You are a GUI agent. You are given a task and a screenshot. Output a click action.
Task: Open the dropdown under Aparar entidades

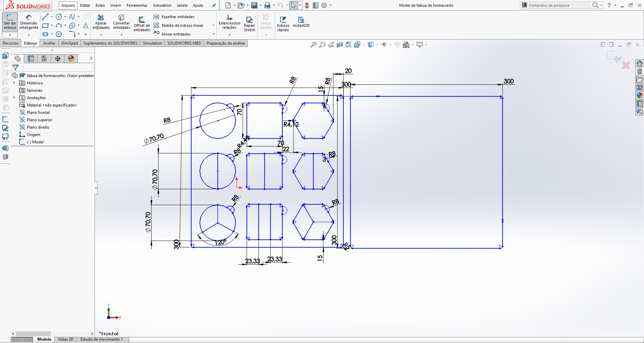click(101, 35)
